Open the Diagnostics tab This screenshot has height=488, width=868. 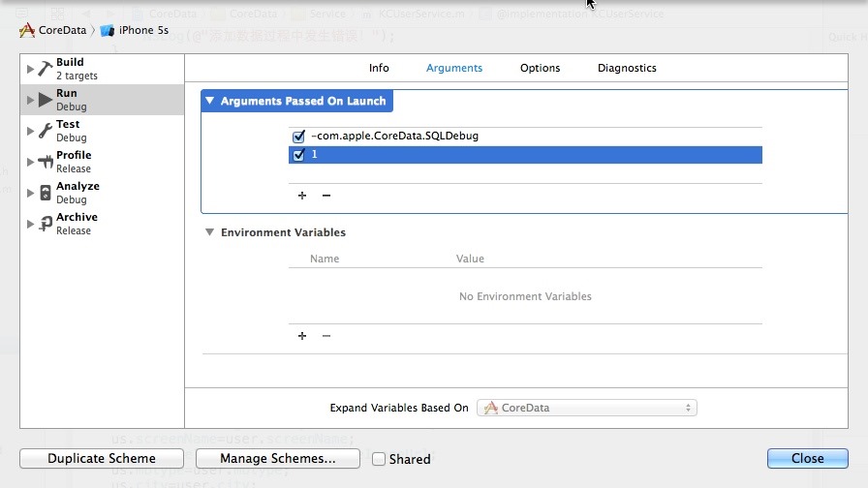click(x=627, y=68)
